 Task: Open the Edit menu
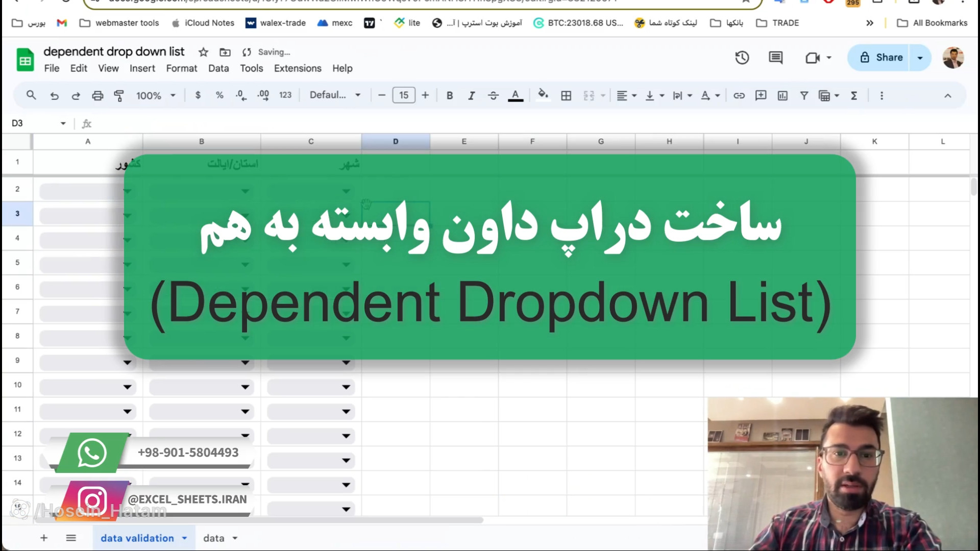pyautogui.click(x=79, y=68)
